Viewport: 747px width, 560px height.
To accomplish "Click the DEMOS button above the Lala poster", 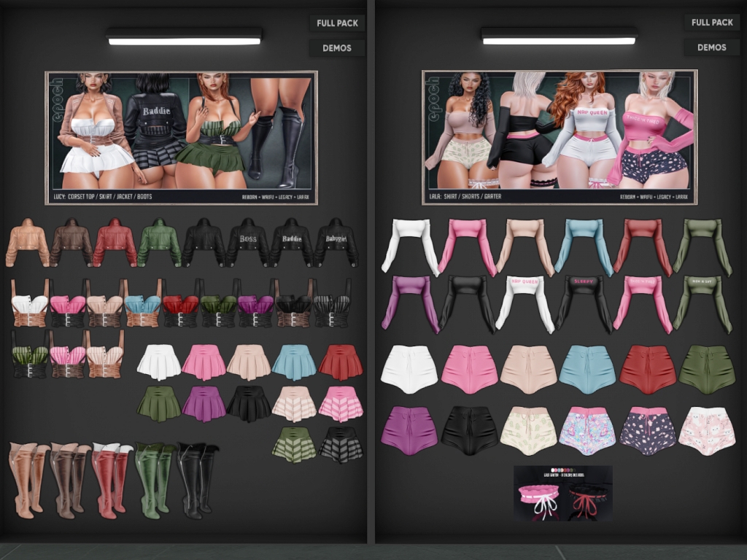I will pyautogui.click(x=711, y=47).
